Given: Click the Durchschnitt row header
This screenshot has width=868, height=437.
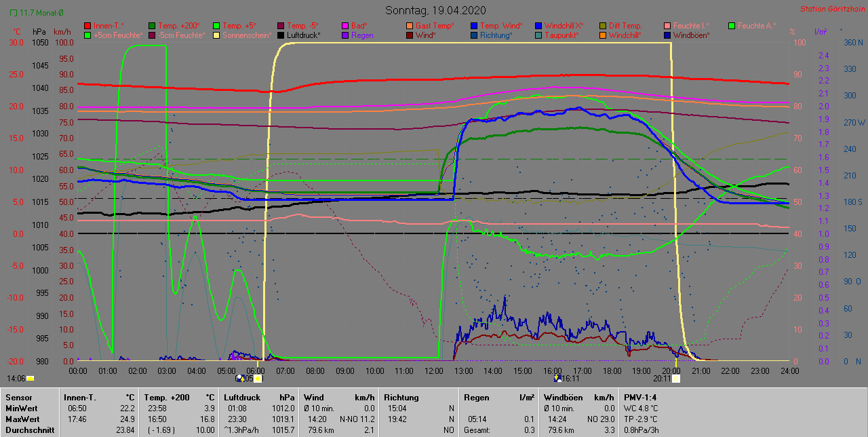Looking at the screenshot, I should click(28, 430).
